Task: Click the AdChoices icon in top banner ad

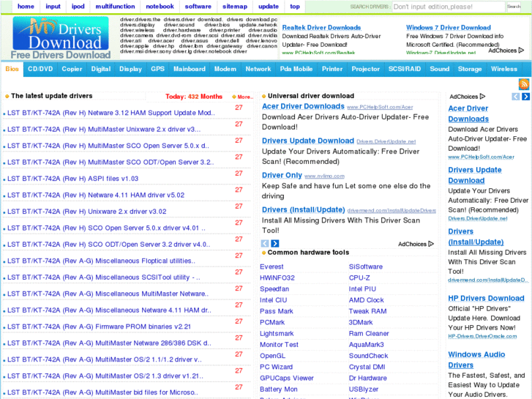Action: (506, 51)
